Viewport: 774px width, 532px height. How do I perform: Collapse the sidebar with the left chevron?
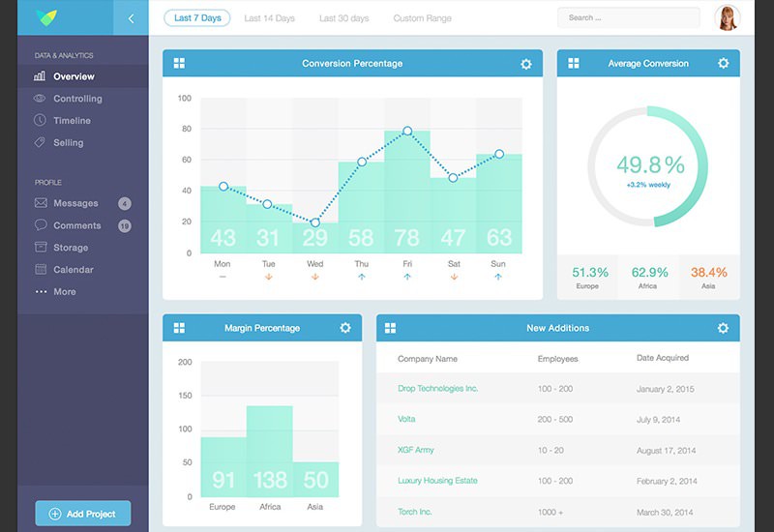tap(131, 18)
